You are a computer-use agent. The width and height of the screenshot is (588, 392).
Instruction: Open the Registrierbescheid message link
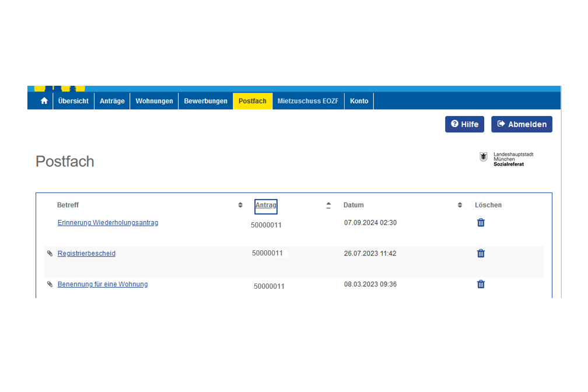click(86, 254)
